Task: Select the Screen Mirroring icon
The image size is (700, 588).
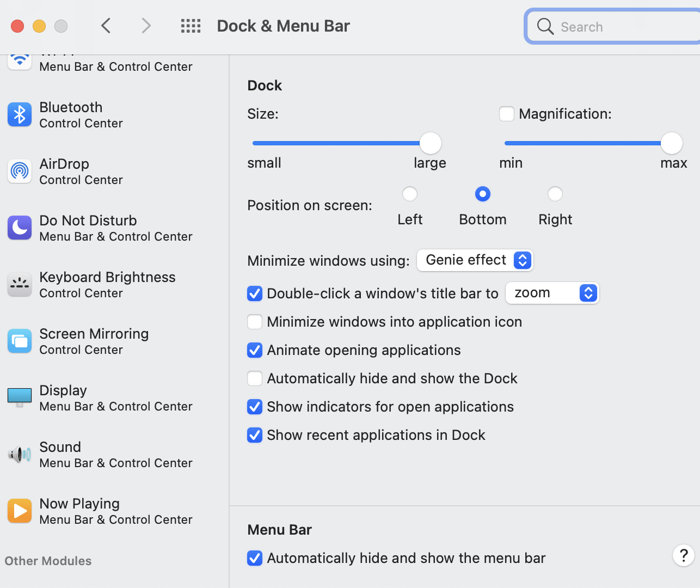Action: point(20,341)
